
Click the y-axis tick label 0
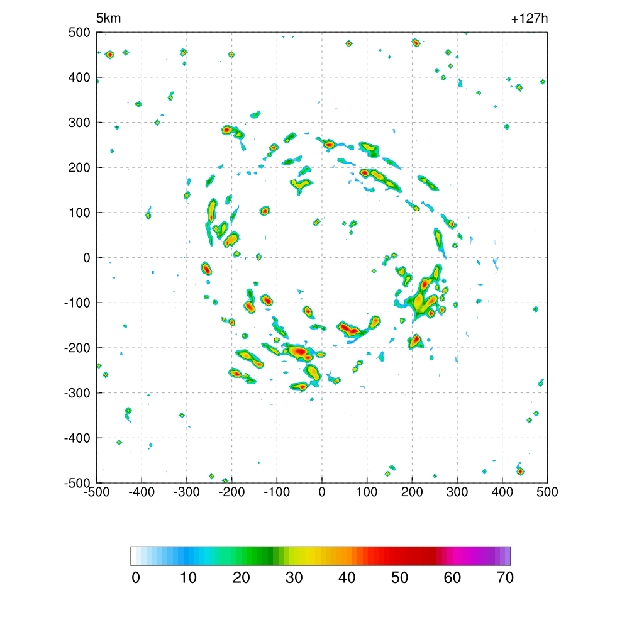click(x=87, y=258)
